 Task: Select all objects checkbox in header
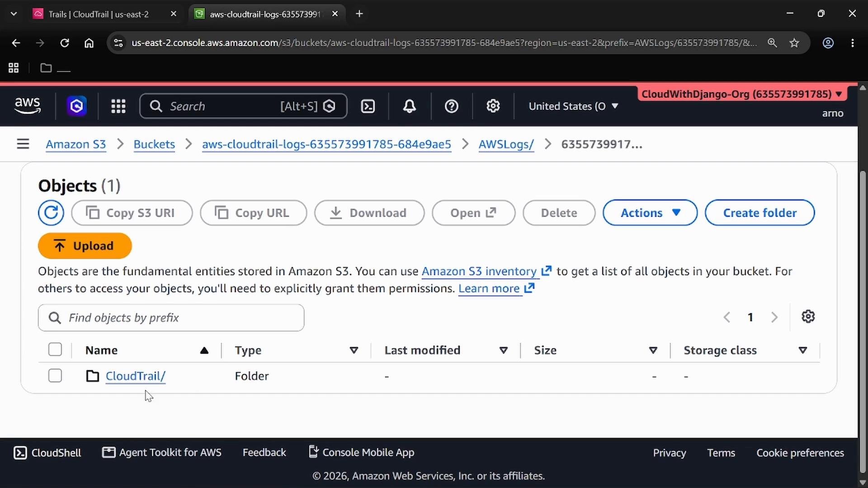click(x=55, y=350)
